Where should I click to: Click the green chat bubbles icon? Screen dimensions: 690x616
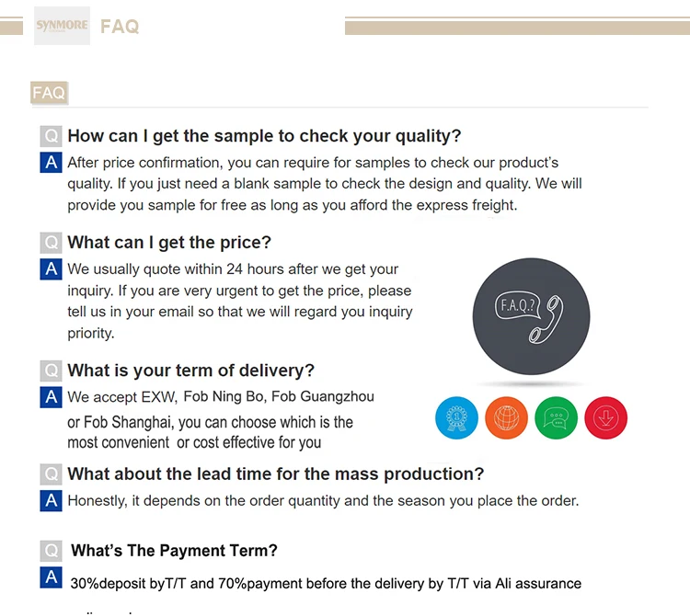(556, 418)
